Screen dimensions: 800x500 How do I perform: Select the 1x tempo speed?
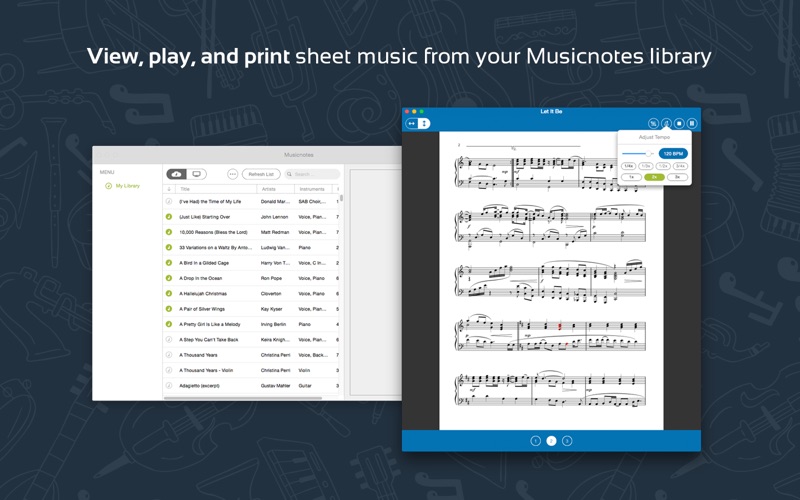point(631,177)
